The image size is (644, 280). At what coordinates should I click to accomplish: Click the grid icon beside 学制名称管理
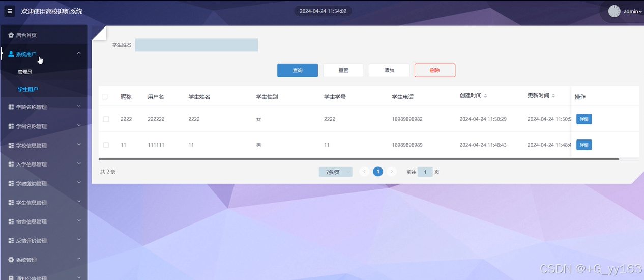(x=11, y=126)
